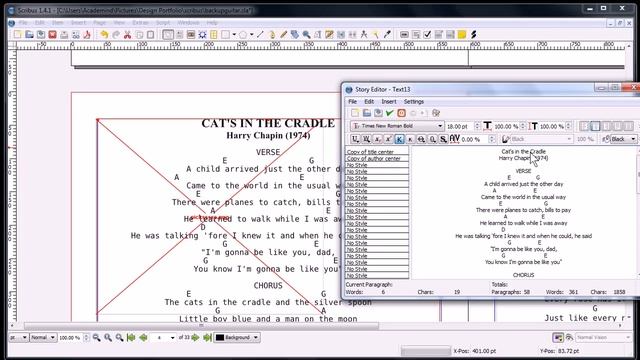This screenshot has height=360, width=640.
Task: Click the Undo arrow icon
Action: tap(104, 35)
